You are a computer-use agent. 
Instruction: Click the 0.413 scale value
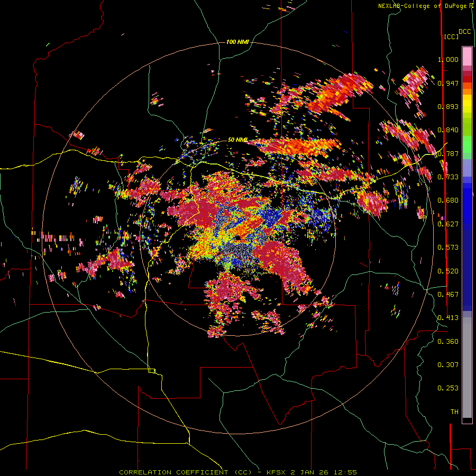(x=448, y=318)
